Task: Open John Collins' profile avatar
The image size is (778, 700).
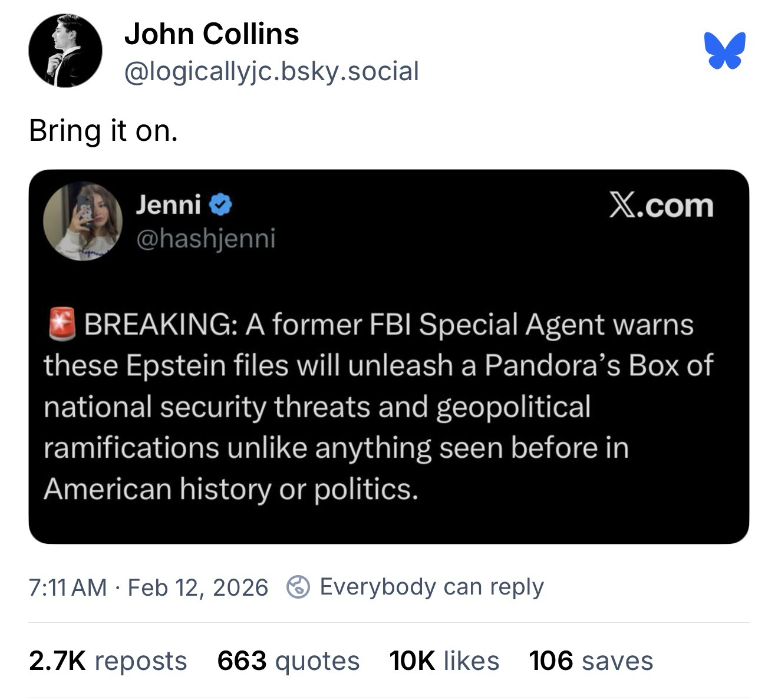Action: pyautogui.click(x=65, y=51)
